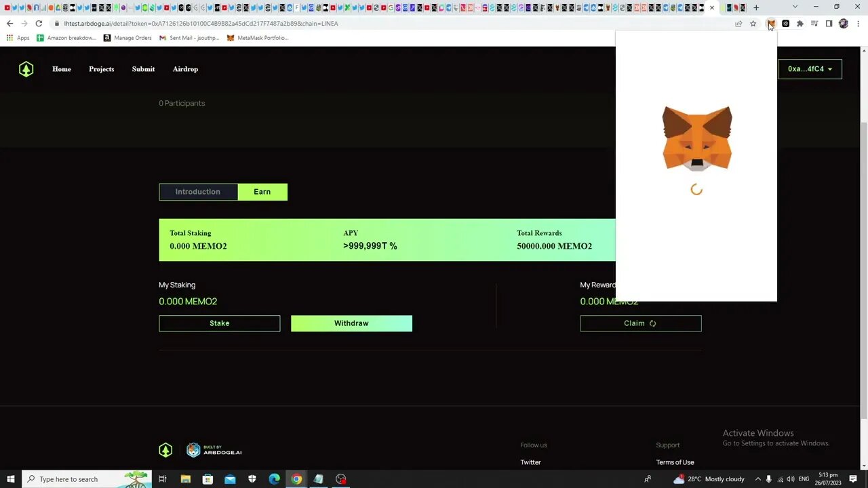Open the MetaMask fox extension icon
The height and width of the screenshot is (488, 868).
click(771, 24)
